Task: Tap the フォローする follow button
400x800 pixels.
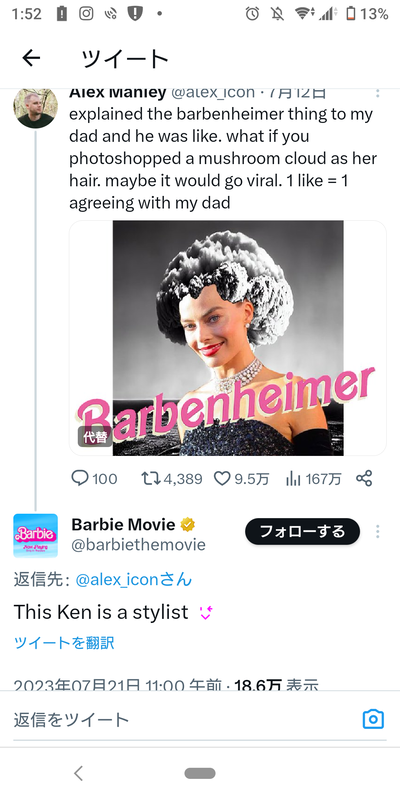Action: [303, 532]
